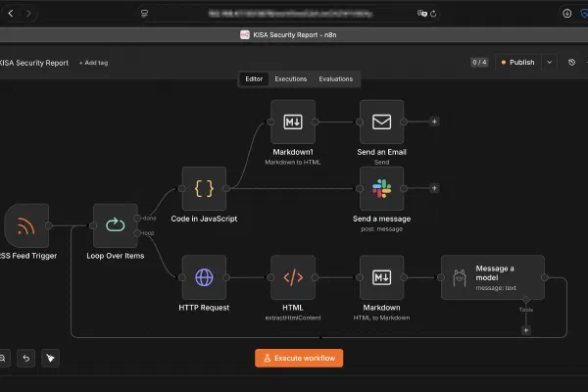
Task: Click the Markdown to HTML subtitle text
Action: [292, 163]
